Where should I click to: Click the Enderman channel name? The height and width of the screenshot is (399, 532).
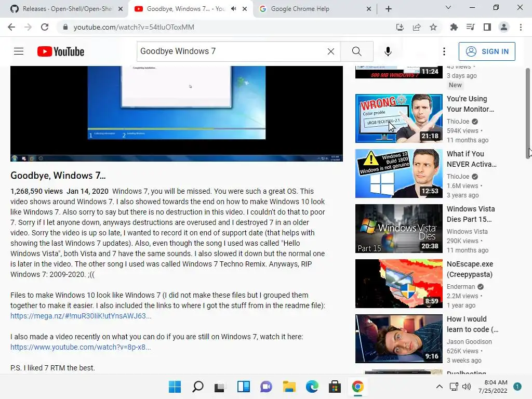pos(461,287)
